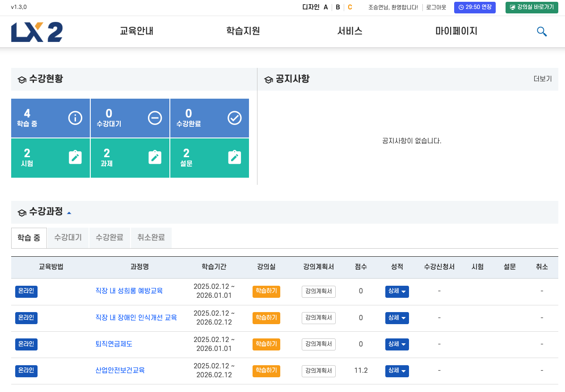565x392 pixels.
Task: Open the 시험 clipboard icon tile
Action: click(75, 157)
